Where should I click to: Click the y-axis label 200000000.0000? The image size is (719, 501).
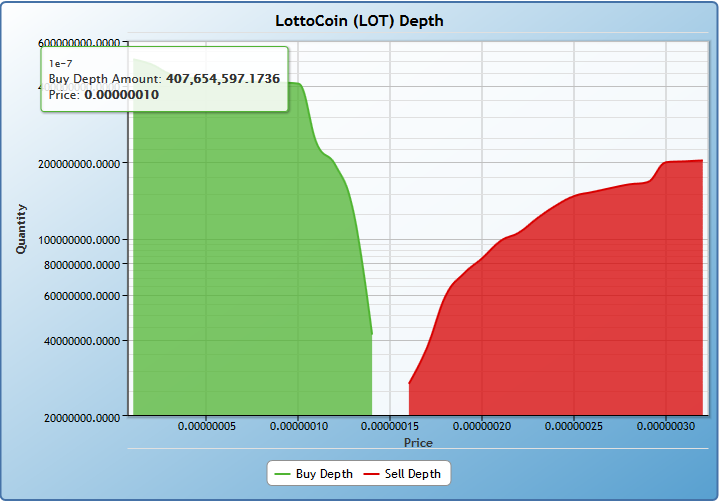[79, 164]
